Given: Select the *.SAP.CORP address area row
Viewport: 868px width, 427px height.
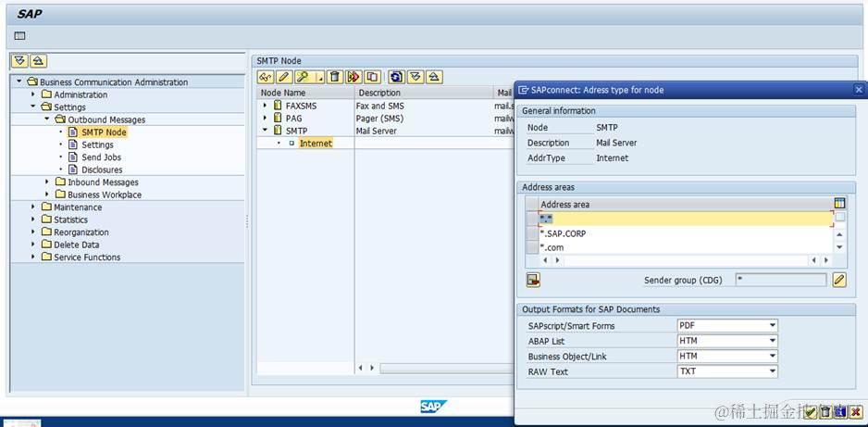Looking at the screenshot, I should [x=686, y=233].
